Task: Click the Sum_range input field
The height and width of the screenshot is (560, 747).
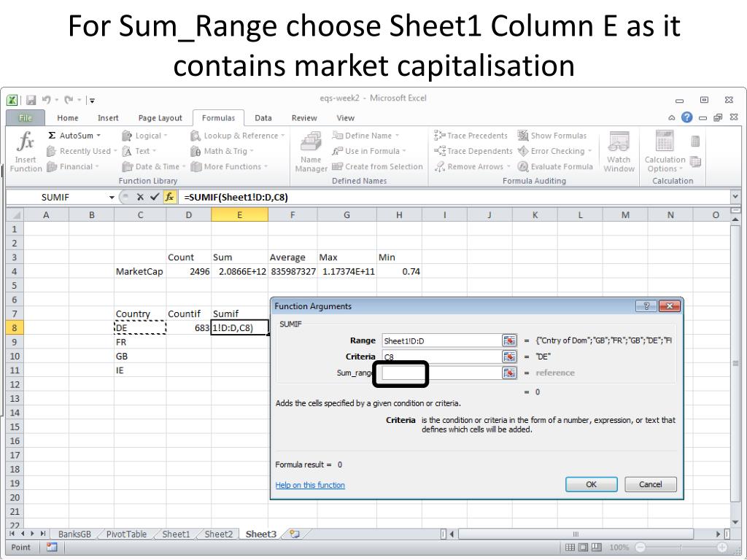Action: (x=442, y=373)
